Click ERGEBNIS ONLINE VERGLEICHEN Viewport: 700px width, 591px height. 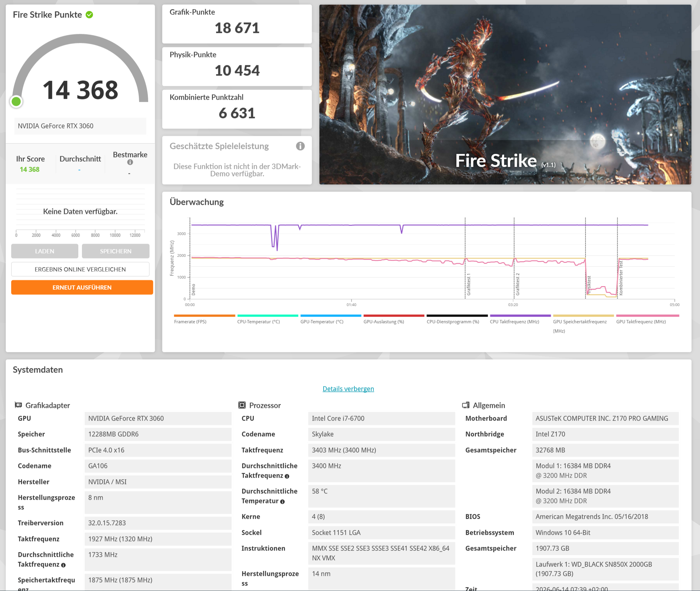click(x=80, y=270)
